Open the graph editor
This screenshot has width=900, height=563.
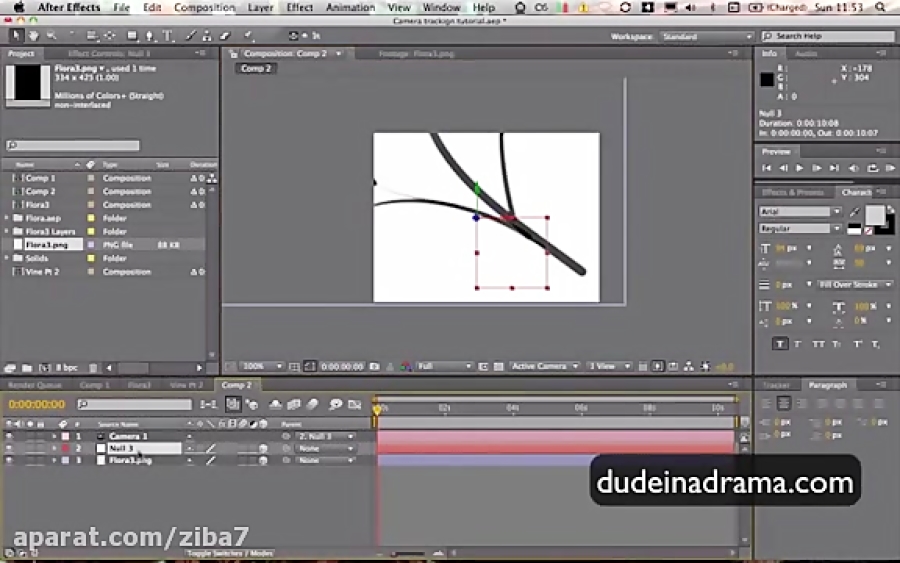point(355,405)
